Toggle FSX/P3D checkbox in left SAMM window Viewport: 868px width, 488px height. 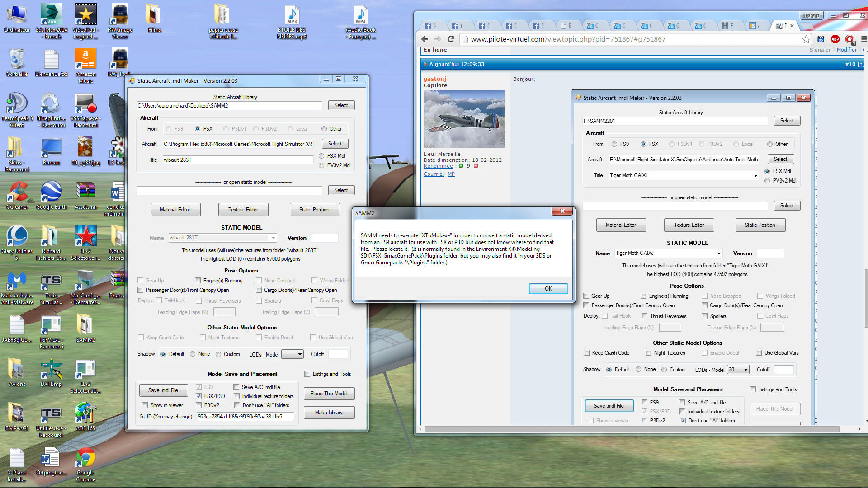(x=198, y=396)
